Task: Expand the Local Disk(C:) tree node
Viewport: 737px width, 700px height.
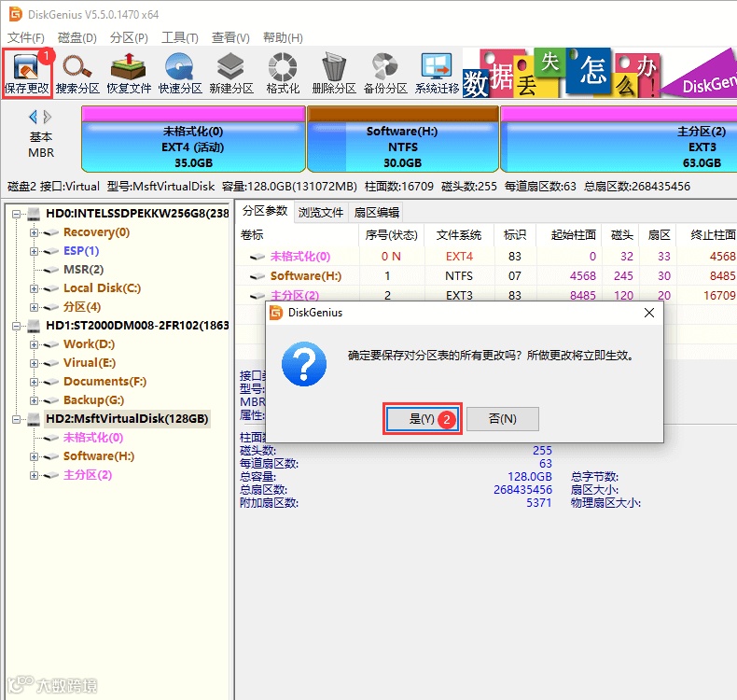Action: [34, 288]
